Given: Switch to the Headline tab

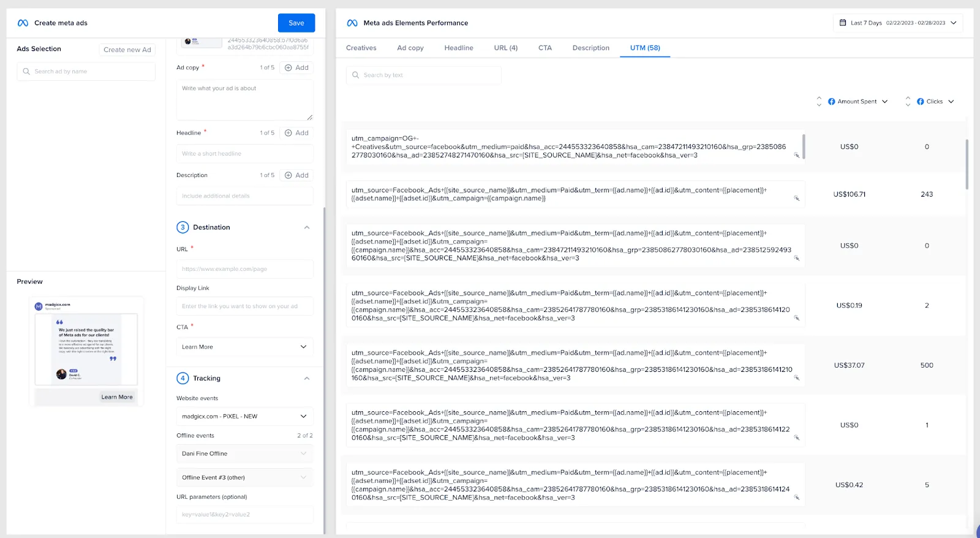Looking at the screenshot, I should 459,48.
